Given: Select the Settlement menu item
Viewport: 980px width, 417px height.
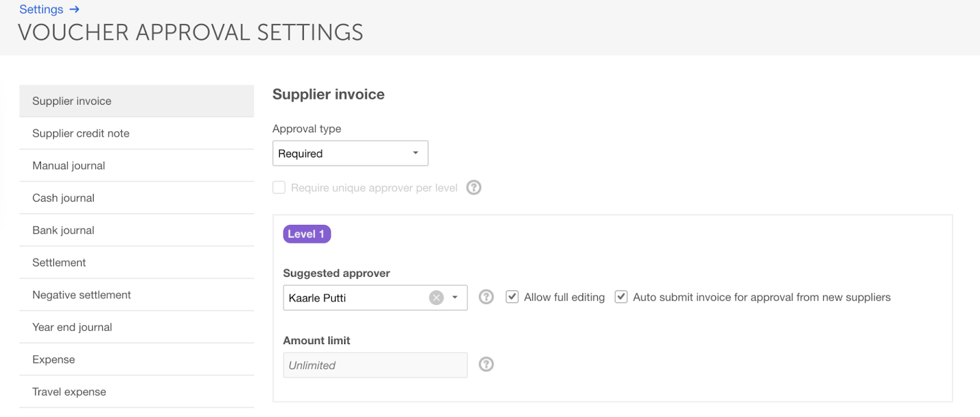Looking at the screenshot, I should tap(59, 263).
